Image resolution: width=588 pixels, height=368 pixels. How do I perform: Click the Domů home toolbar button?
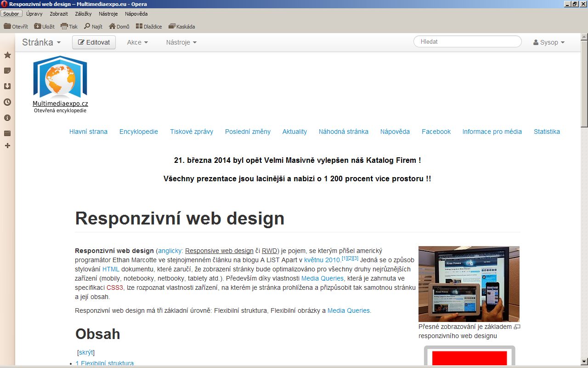pyautogui.click(x=119, y=27)
